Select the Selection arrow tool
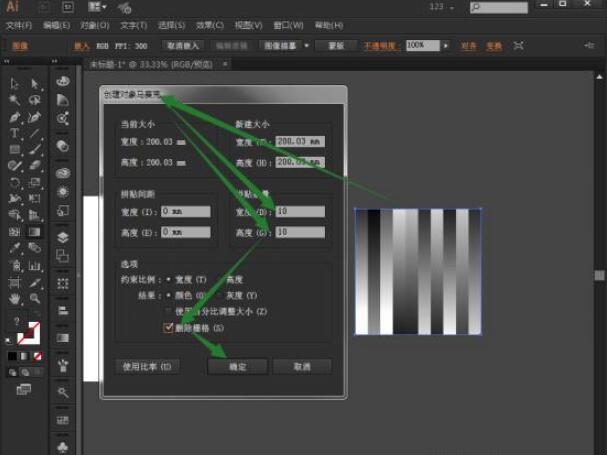This screenshot has height=455, width=607. (15, 83)
